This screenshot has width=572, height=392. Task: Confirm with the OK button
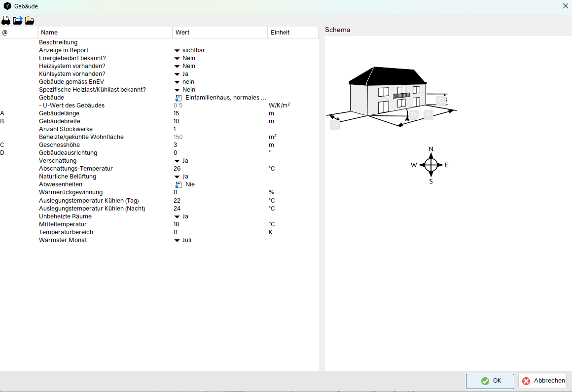point(490,381)
